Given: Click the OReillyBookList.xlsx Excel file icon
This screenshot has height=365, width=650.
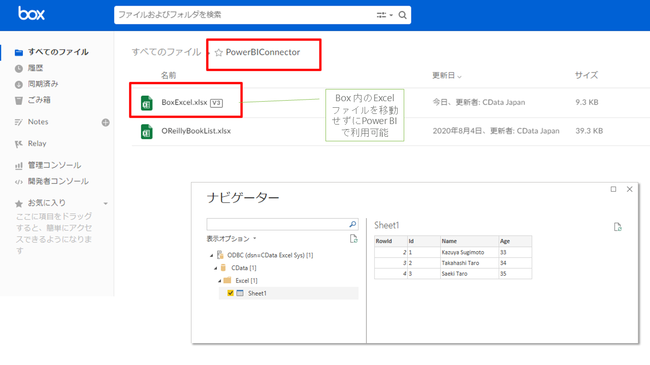Looking at the screenshot, I should click(x=146, y=131).
